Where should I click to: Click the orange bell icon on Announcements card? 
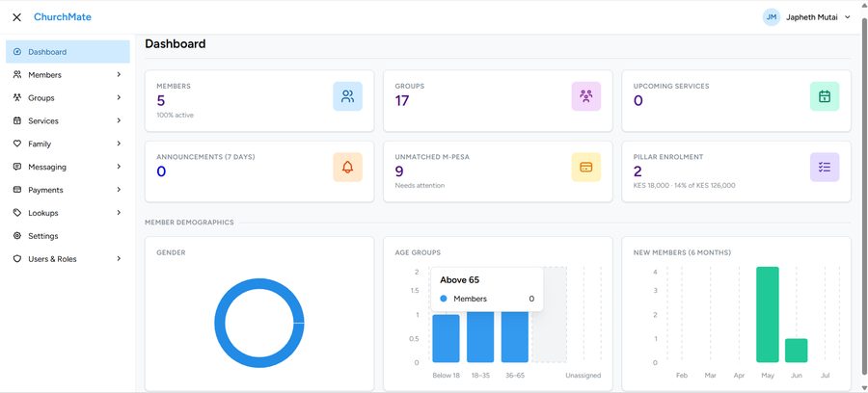(347, 168)
